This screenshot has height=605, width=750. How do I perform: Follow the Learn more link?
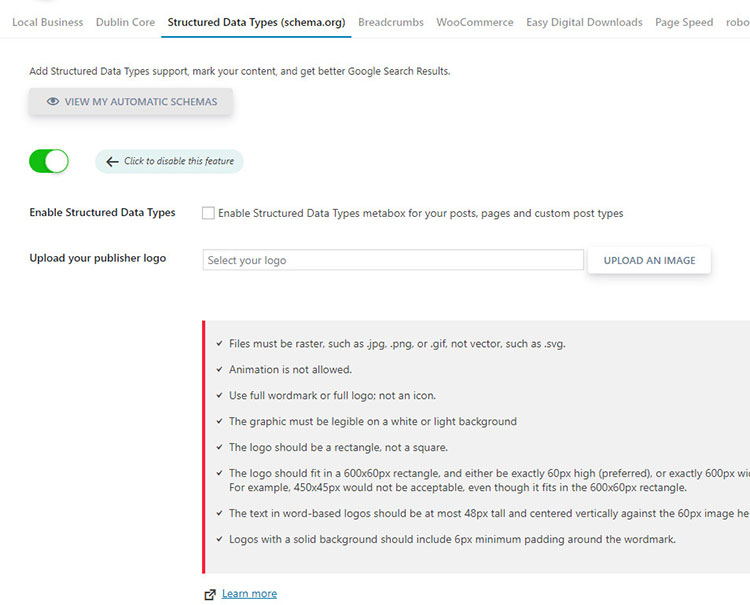(249, 594)
